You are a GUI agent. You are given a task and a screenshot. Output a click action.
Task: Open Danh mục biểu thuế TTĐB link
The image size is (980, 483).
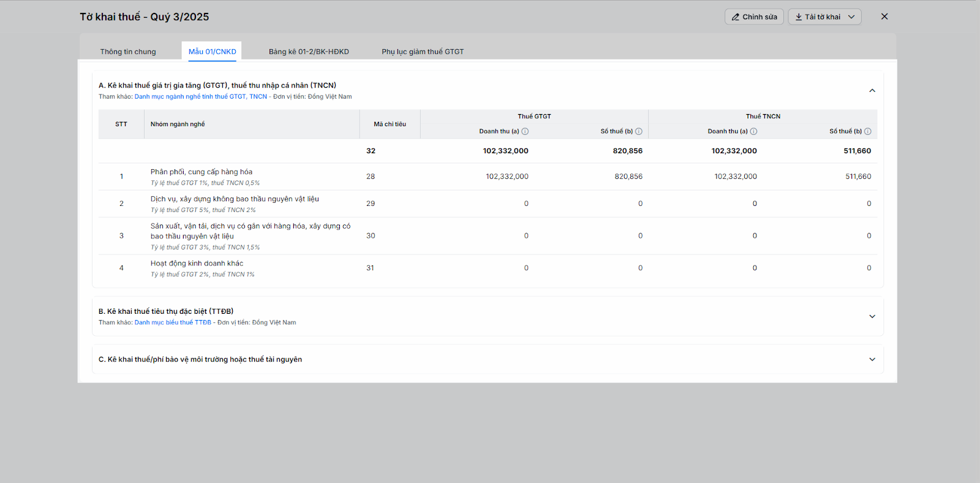(x=173, y=322)
